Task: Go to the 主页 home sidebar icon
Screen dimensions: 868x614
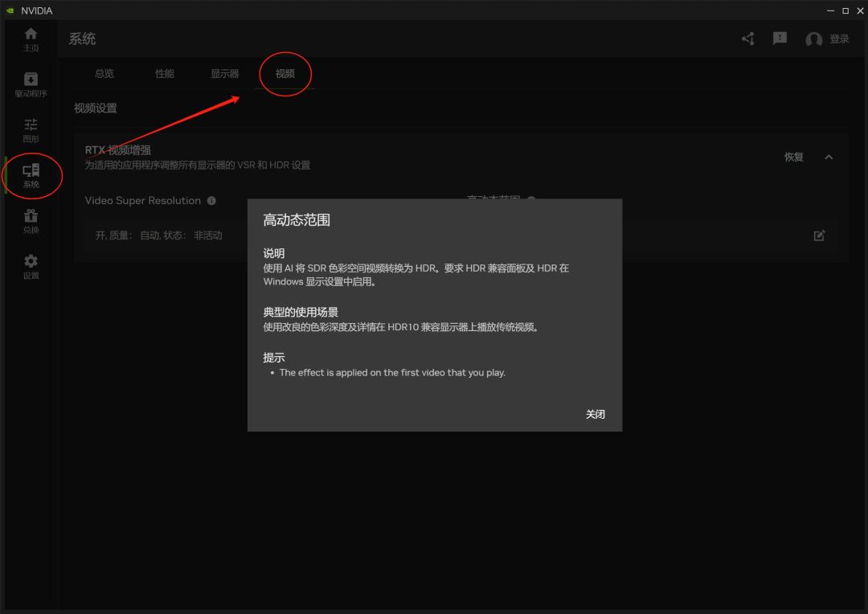Action: (31, 39)
